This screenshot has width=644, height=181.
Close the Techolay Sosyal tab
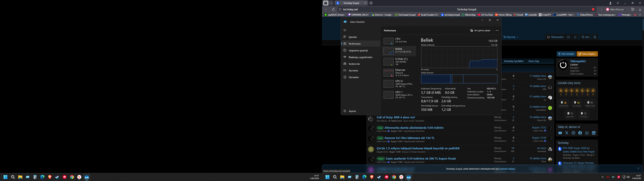click(365, 3)
